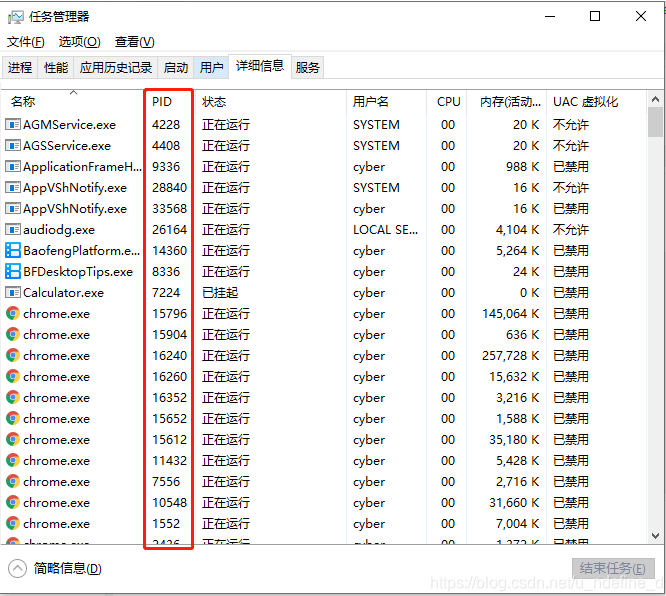Click Chrome icon for PID 1552

13,524
